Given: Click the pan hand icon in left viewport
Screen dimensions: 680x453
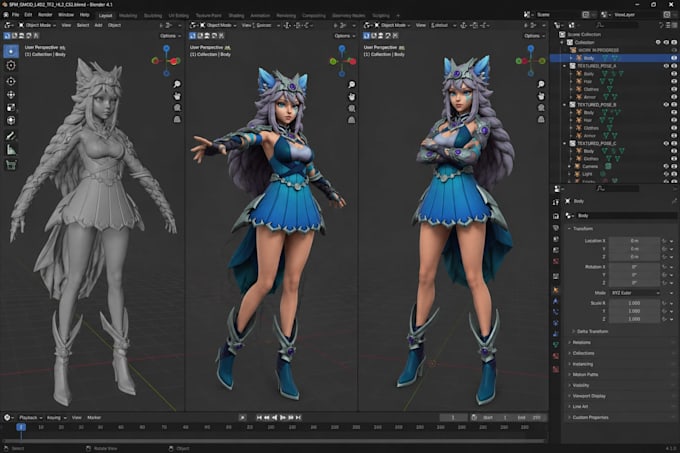Looking at the screenshot, I should (177, 96).
